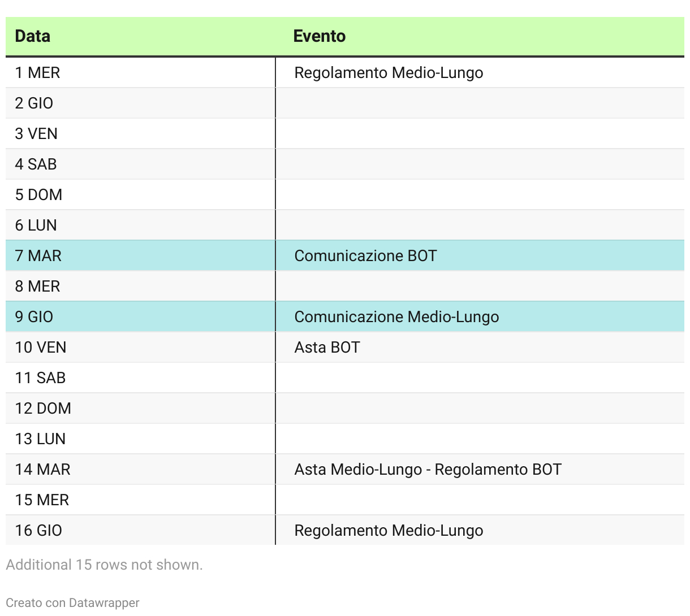This screenshot has width=690, height=616.
Task: Open the "Creato con Datawrapper" link
Action: point(72,603)
